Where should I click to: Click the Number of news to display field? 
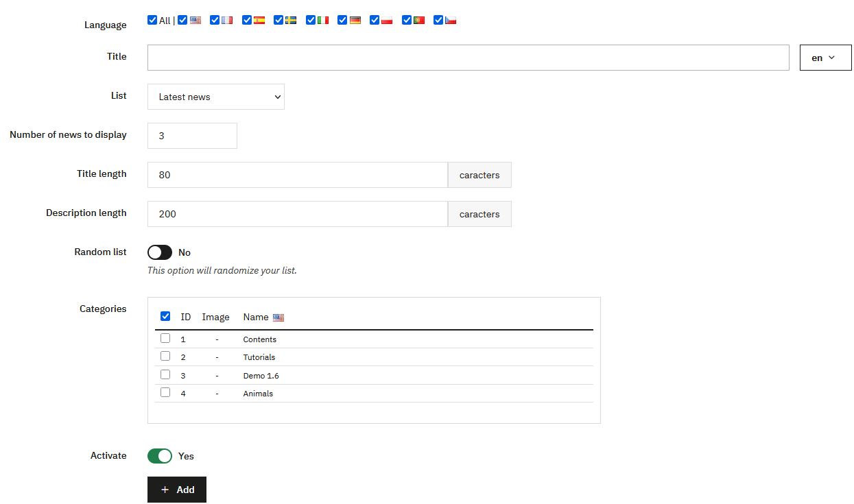click(x=192, y=136)
